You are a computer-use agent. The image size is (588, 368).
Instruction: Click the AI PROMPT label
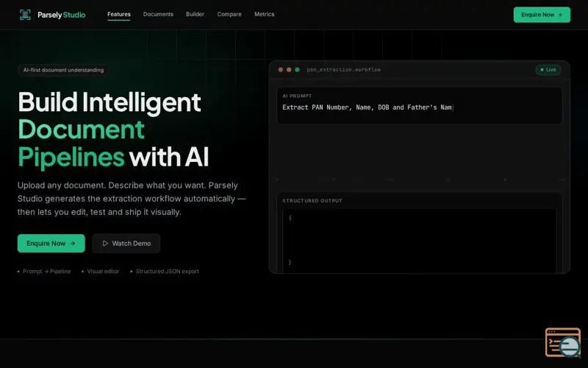[x=297, y=96]
